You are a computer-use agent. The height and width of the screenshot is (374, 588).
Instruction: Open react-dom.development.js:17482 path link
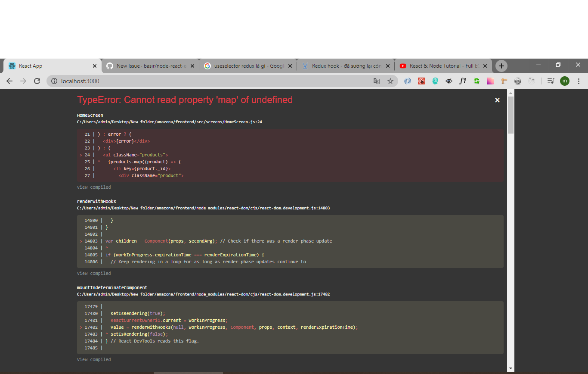point(203,294)
